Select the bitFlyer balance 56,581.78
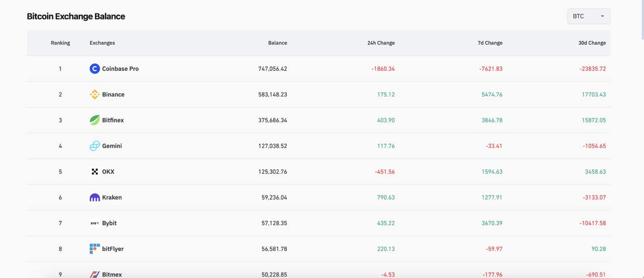Viewport: 644px width, 278px height. tap(274, 248)
